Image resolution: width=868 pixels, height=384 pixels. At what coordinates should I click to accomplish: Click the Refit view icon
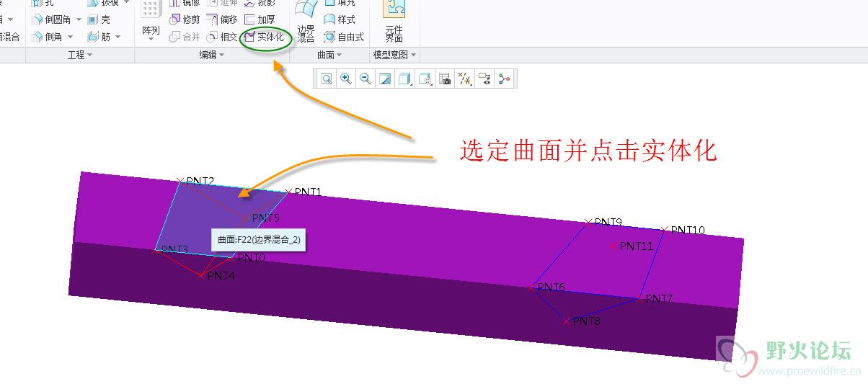327,79
